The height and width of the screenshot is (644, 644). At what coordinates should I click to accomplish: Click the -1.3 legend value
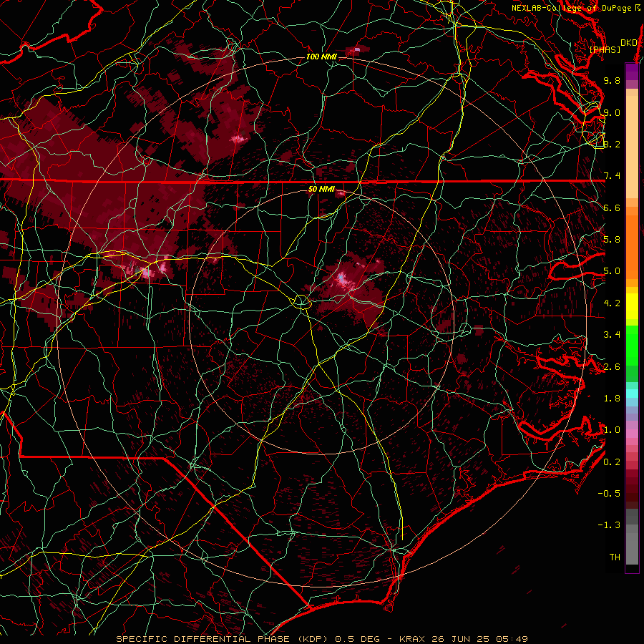click(x=609, y=525)
